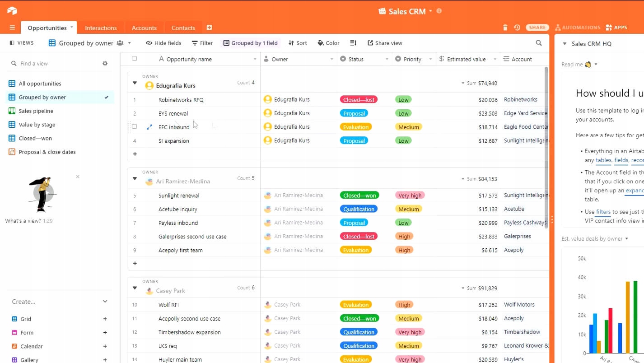Image resolution: width=644 pixels, height=363 pixels.
Task: Collapse the Edugrafia Kurs group
Action: pos(135,83)
